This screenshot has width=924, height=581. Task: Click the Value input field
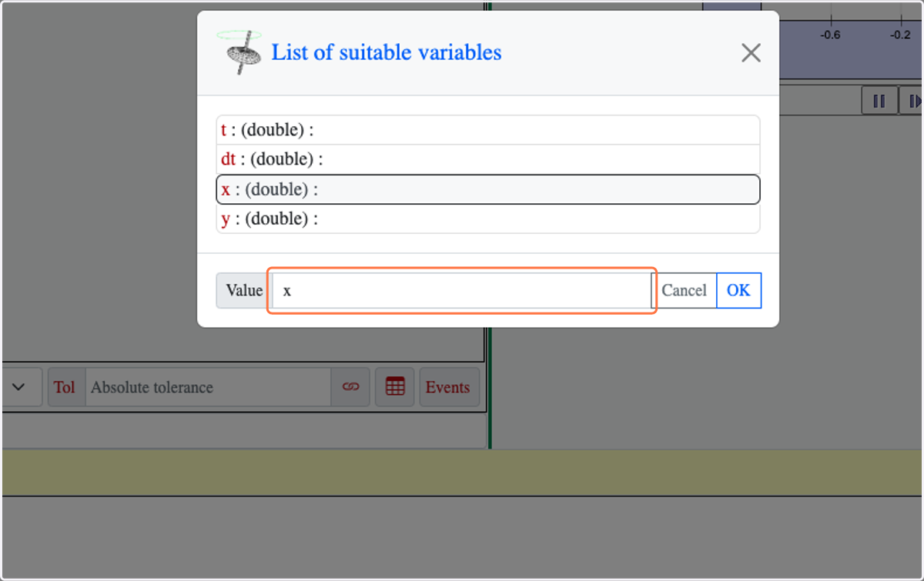462,291
